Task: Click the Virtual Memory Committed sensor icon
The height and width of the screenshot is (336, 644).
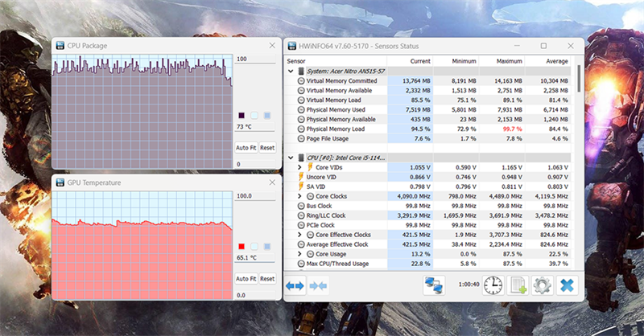Action: [x=301, y=81]
